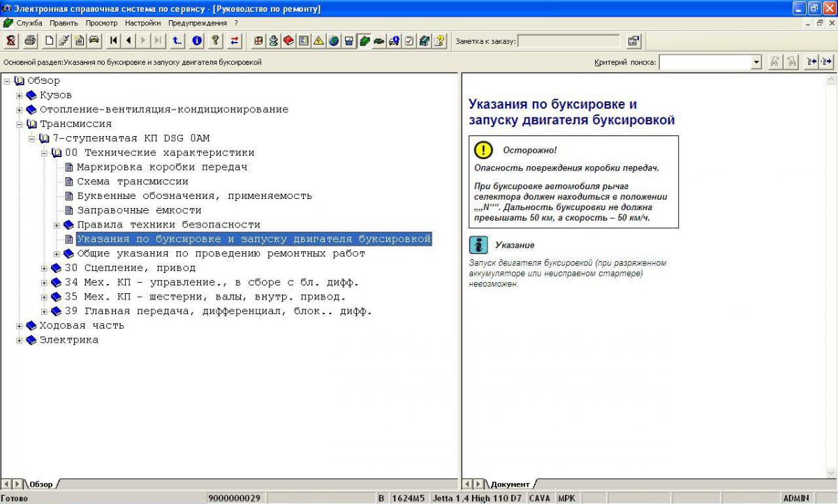
Task: Click the question mark toolbar icon
Action: 216,40
